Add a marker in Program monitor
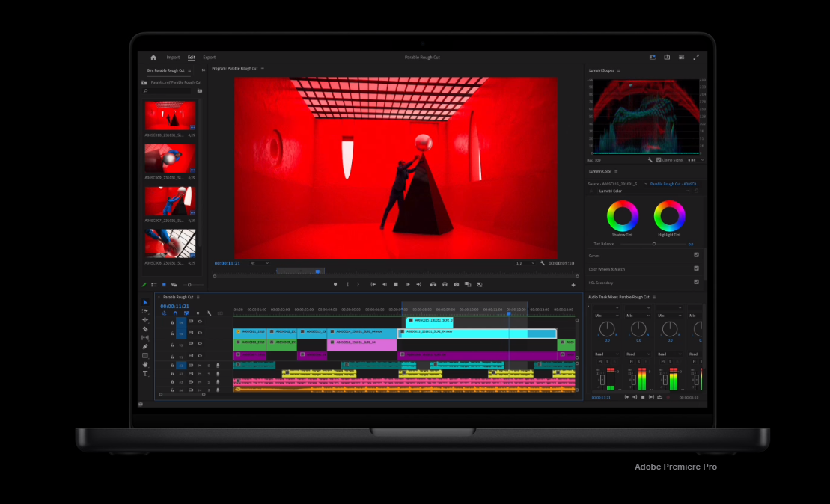 click(335, 284)
